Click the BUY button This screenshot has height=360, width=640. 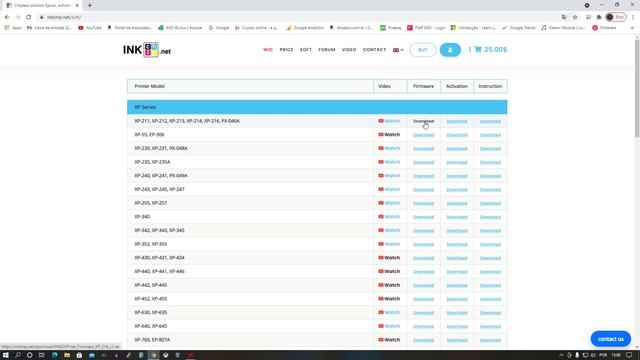423,50
